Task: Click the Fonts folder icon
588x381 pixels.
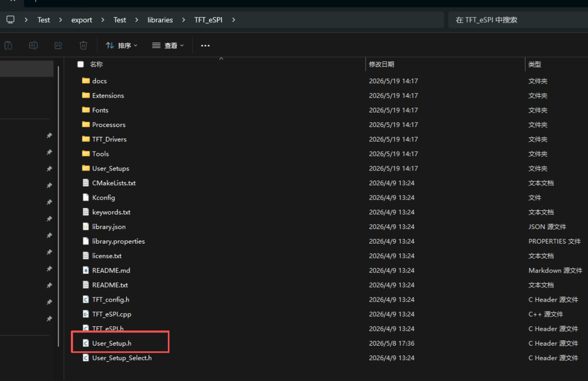Action: pos(86,110)
